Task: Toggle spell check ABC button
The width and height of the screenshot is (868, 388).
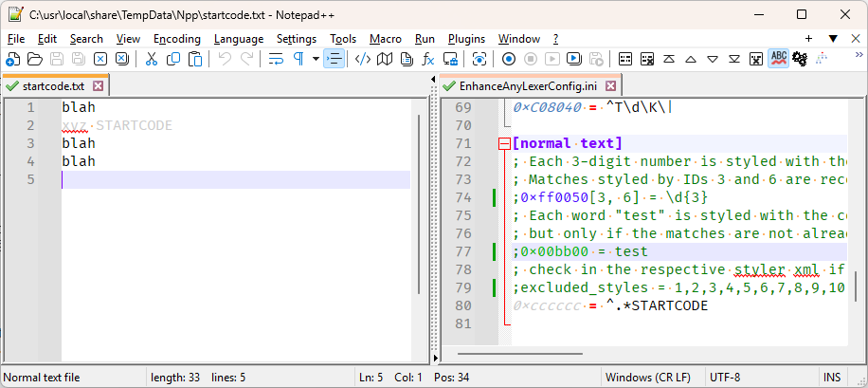Action: pos(778,59)
